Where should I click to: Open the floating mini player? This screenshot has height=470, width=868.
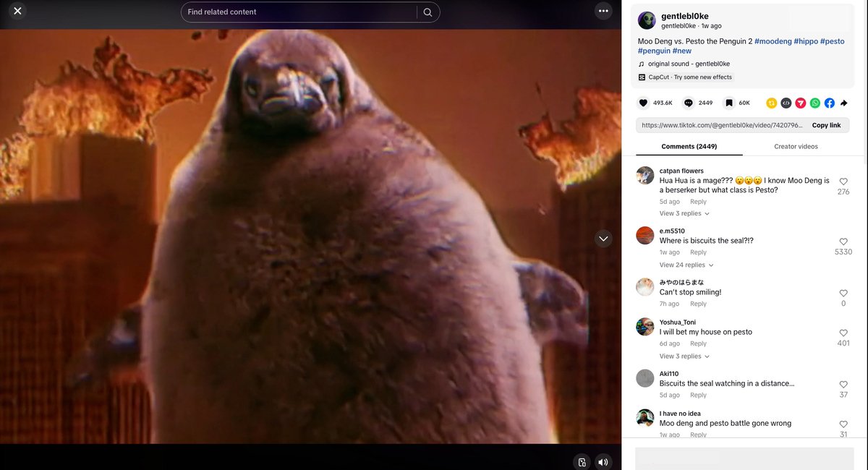[582, 462]
